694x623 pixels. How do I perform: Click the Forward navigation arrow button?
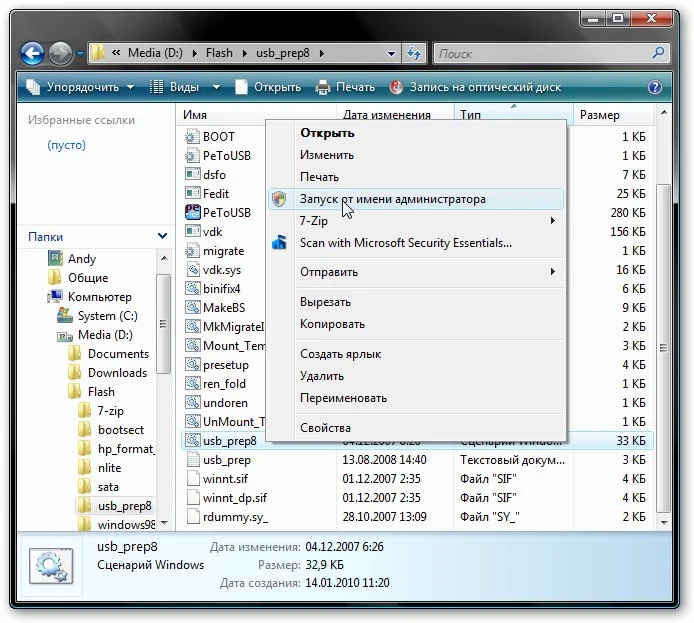click(61, 54)
